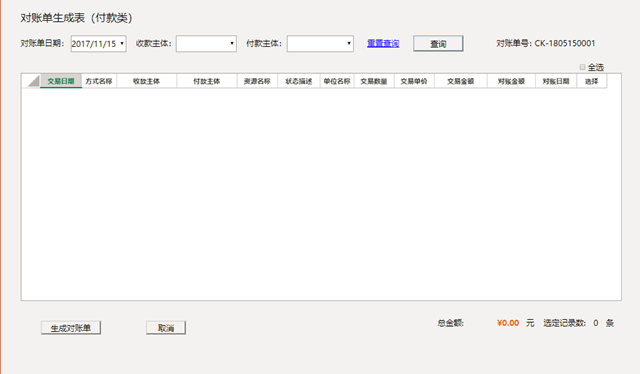Click the 取消 button
The image size is (640, 374).
click(166, 328)
